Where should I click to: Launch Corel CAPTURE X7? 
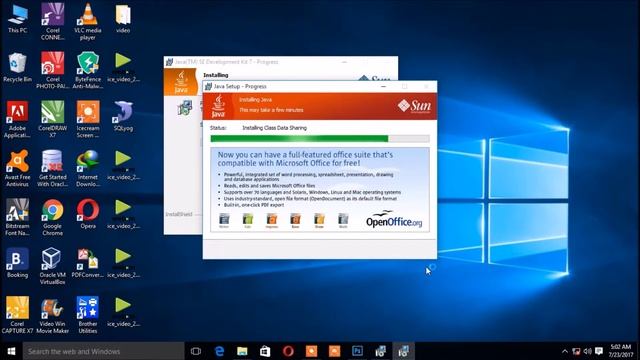tap(17, 315)
